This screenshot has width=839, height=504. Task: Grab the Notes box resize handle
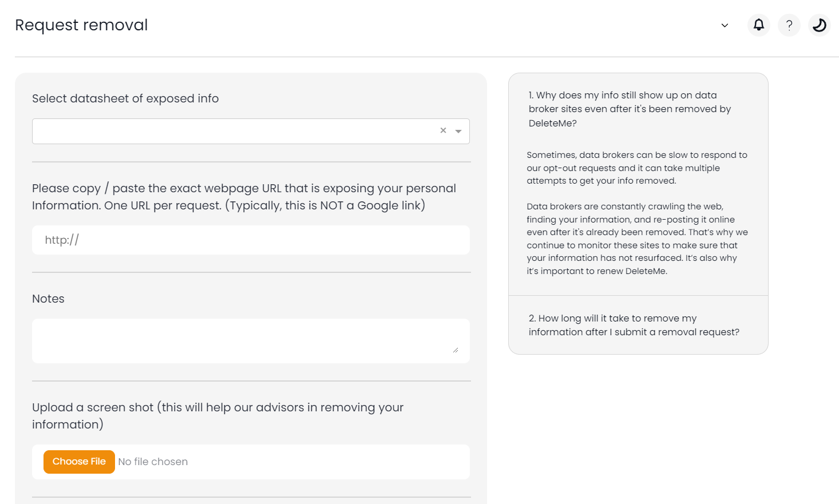[x=456, y=350]
